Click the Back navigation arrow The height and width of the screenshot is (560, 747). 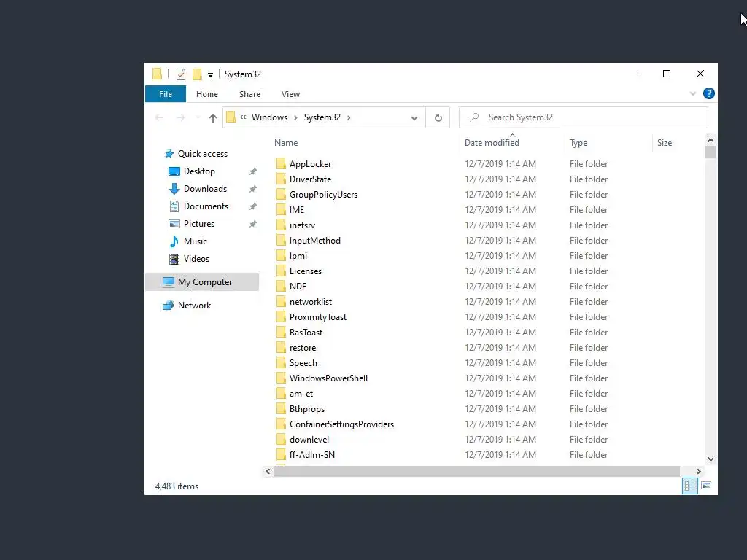click(159, 117)
